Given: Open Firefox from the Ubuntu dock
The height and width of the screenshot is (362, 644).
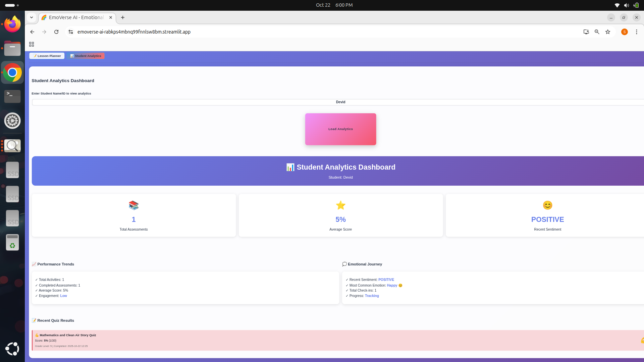Looking at the screenshot, I should 12,24.
